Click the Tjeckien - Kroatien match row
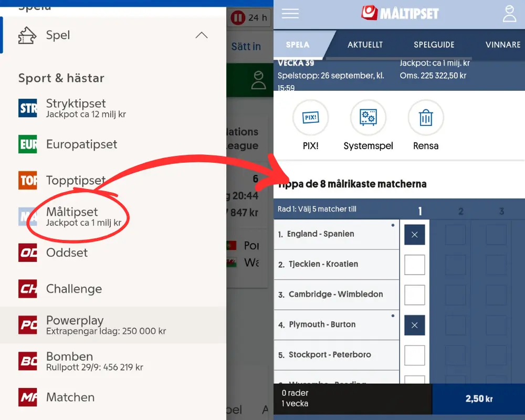The image size is (525, 420). point(337,264)
